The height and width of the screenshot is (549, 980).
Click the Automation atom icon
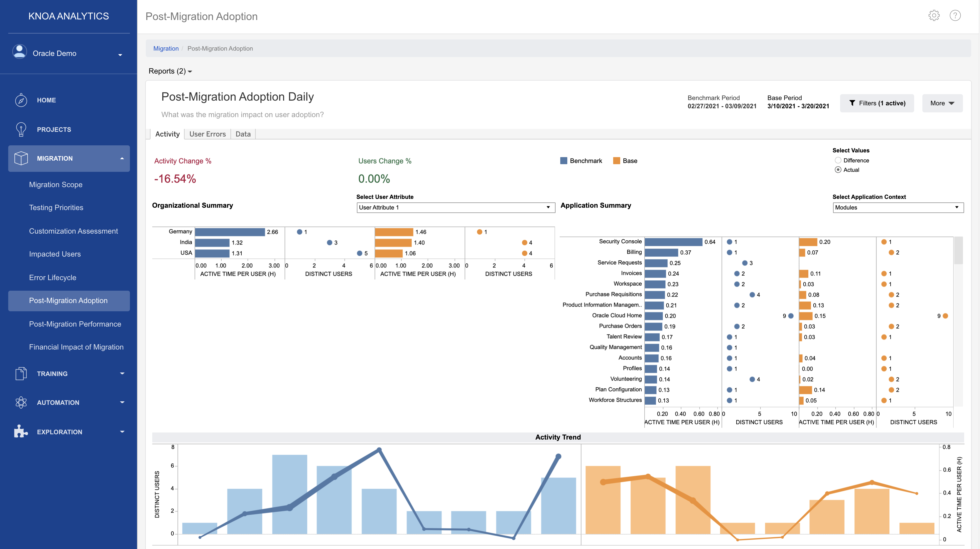point(21,402)
